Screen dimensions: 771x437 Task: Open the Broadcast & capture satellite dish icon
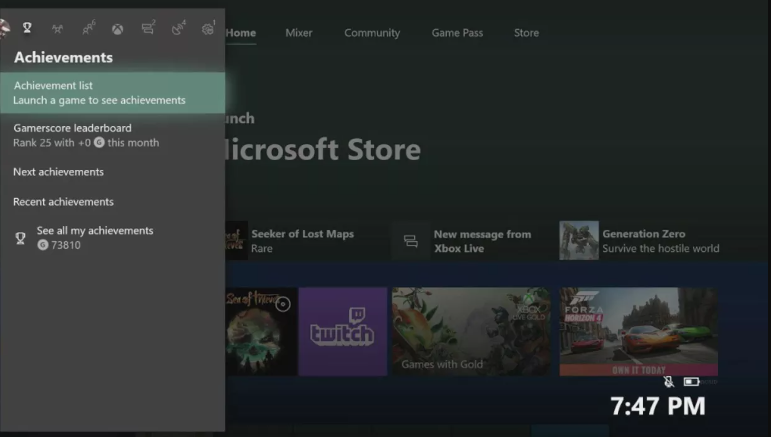tap(178, 28)
